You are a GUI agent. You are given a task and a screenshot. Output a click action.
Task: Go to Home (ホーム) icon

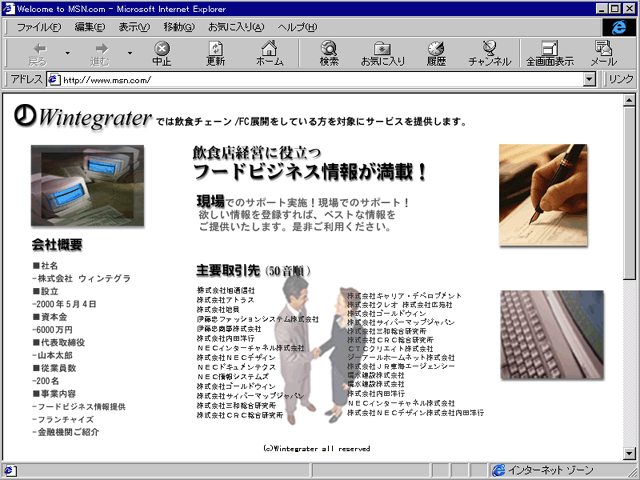click(x=269, y=52)
